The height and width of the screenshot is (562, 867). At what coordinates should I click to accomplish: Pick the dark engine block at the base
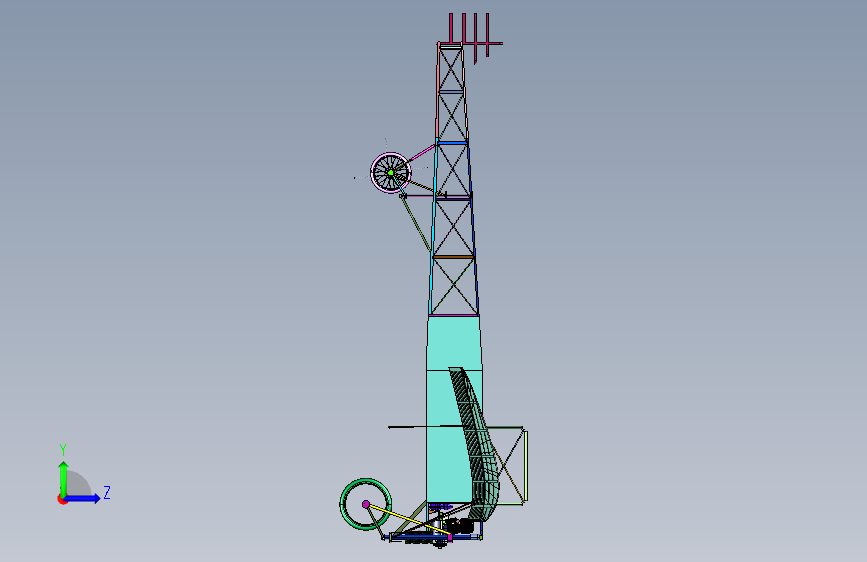point(458,525)
